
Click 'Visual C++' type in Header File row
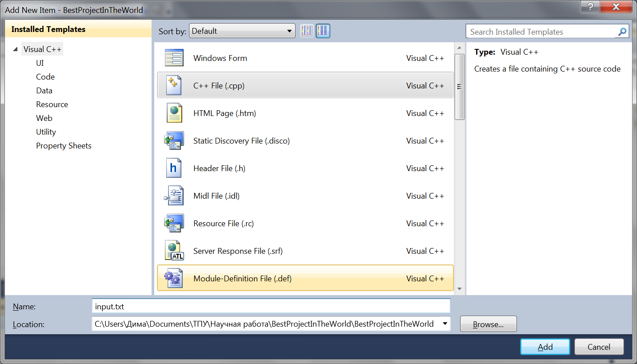click(x=425, y=168)
